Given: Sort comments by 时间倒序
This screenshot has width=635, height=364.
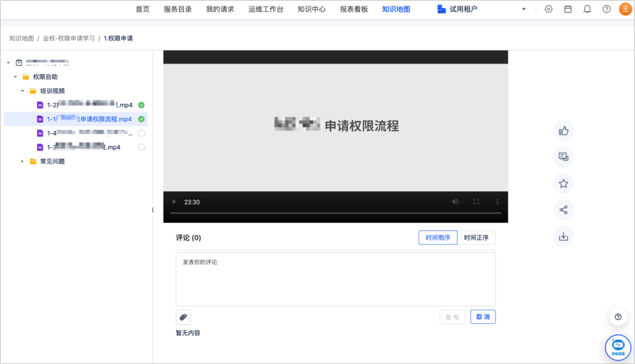Looking at the screenshot, I should pyautogui.click(x=438, y=238).
